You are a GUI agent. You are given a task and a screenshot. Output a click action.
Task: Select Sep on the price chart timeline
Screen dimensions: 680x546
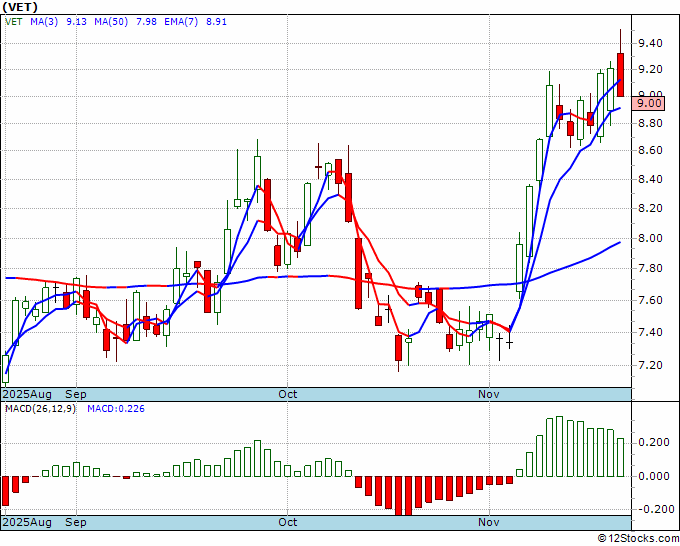pyautogui.click(x=76, y=394)
